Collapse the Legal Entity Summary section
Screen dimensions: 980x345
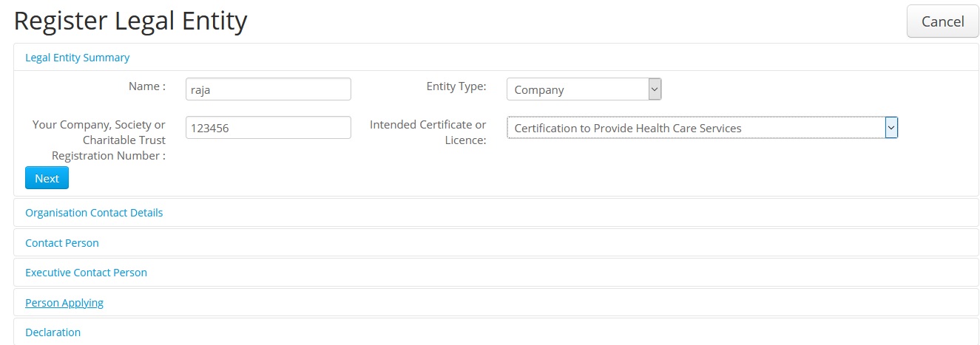point(77,58)
